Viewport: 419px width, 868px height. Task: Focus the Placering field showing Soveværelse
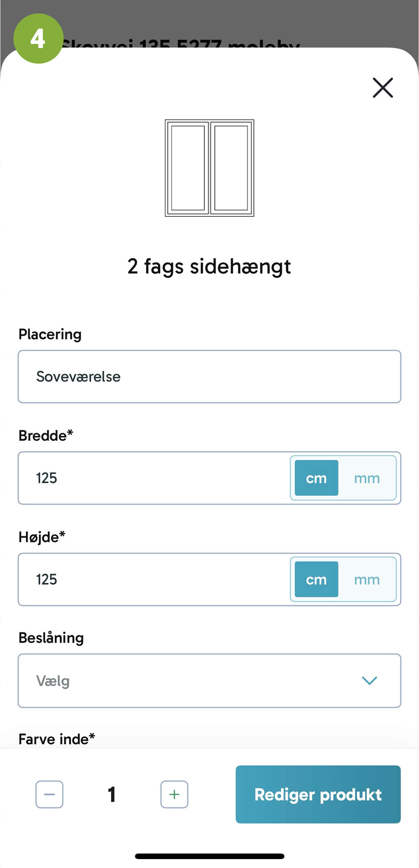pos(210,376)
